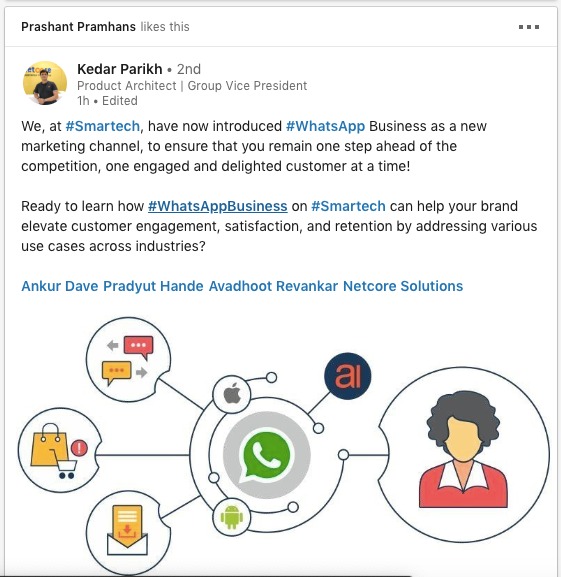Open Kedar Parikh's profile via name

(x=120, y=69)
